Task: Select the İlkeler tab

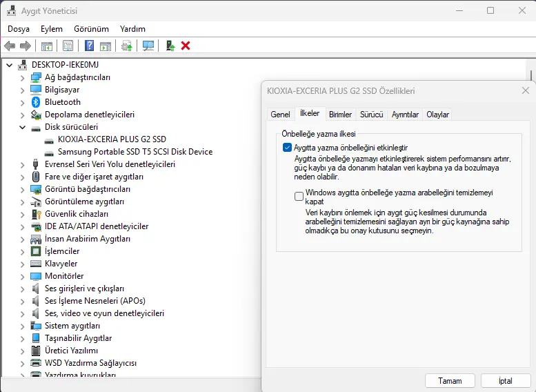Action: [x=310, y=113]
